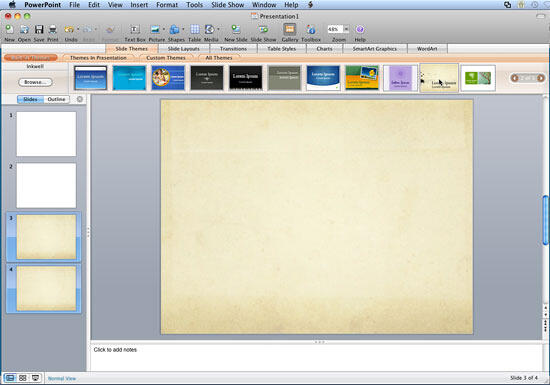Switch to the Slide Themes tab
The width and height of the screenshot is (550, 385).
pyautogui.click(x=132, y=49)
